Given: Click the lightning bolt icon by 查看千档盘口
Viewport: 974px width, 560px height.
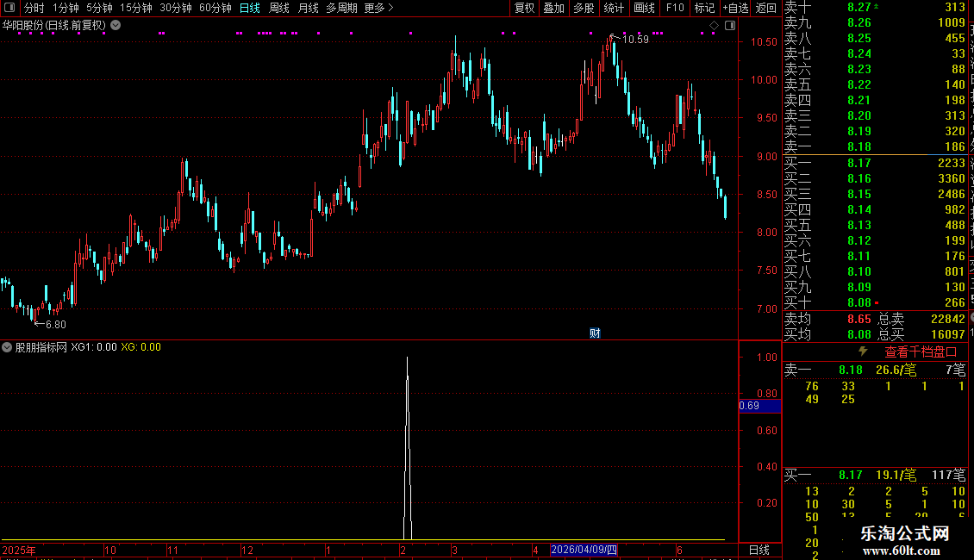Looking at the screenshot, I should click(863, 352).
